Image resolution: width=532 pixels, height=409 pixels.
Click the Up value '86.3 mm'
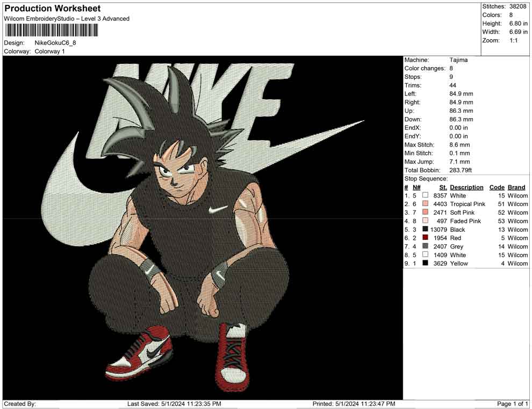coord(461,111)
